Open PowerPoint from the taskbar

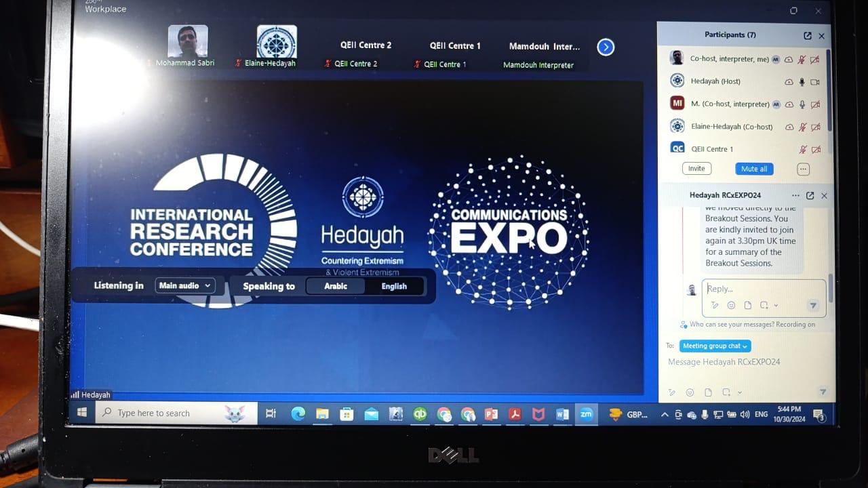[491, 414]
